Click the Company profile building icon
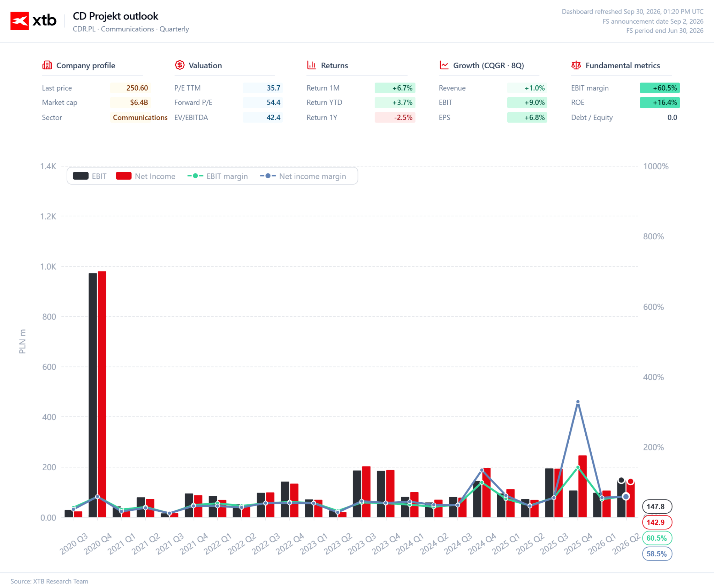Viewport: 714px width, 588px height. (47, 65)
